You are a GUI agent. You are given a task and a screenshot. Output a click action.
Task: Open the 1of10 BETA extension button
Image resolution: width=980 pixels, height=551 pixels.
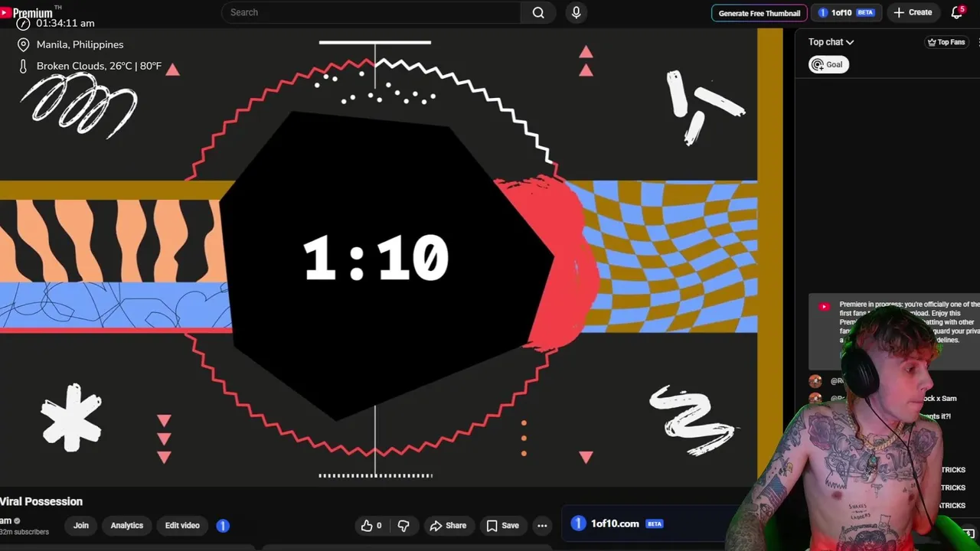[x=846, y=13]
